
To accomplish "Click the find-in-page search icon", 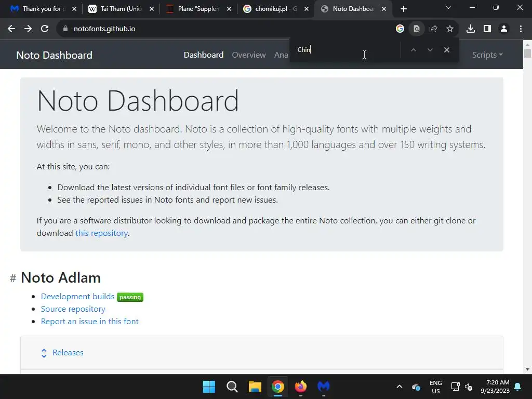I will pos(417,29).
